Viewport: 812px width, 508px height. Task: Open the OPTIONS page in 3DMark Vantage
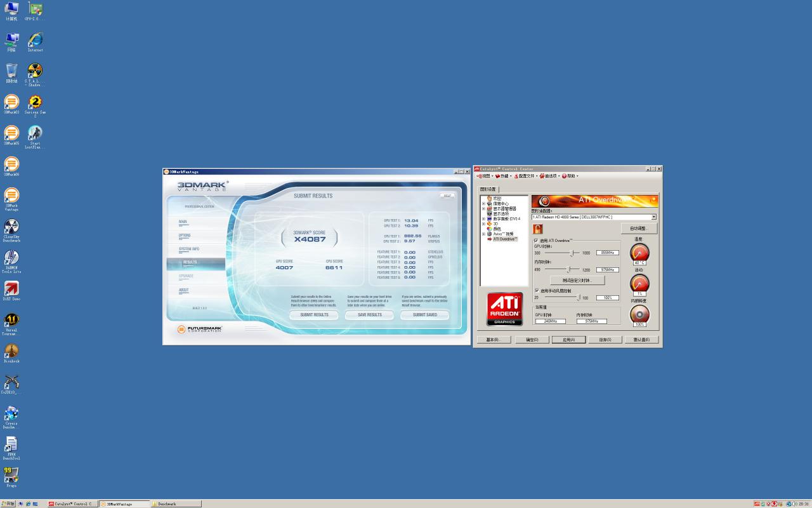tap(185, 236)
